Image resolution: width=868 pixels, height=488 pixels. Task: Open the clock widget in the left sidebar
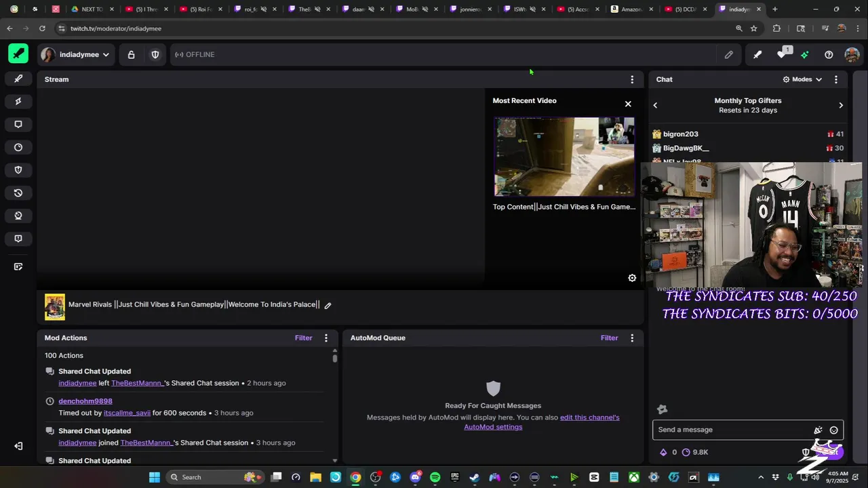click(x=18, y=147)
